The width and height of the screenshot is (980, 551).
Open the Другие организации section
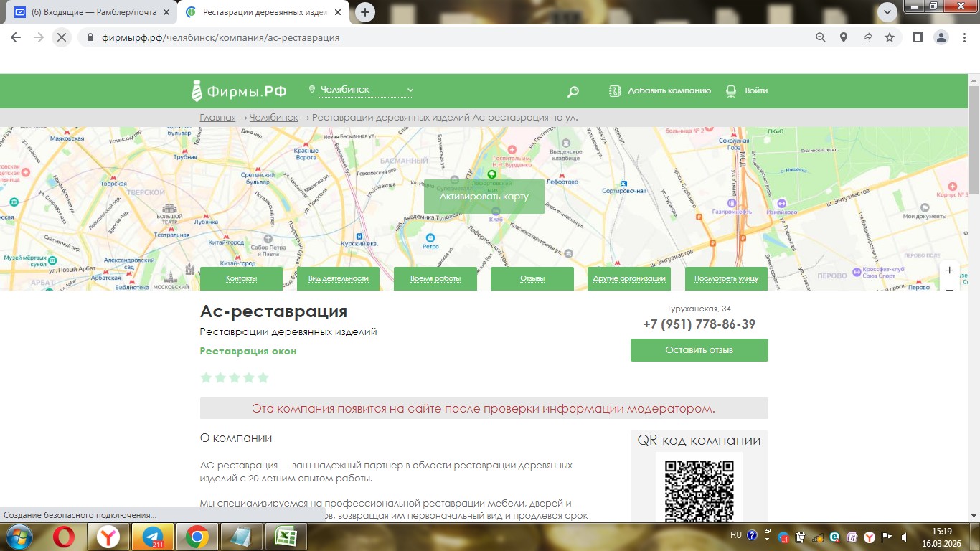point(629,278)
